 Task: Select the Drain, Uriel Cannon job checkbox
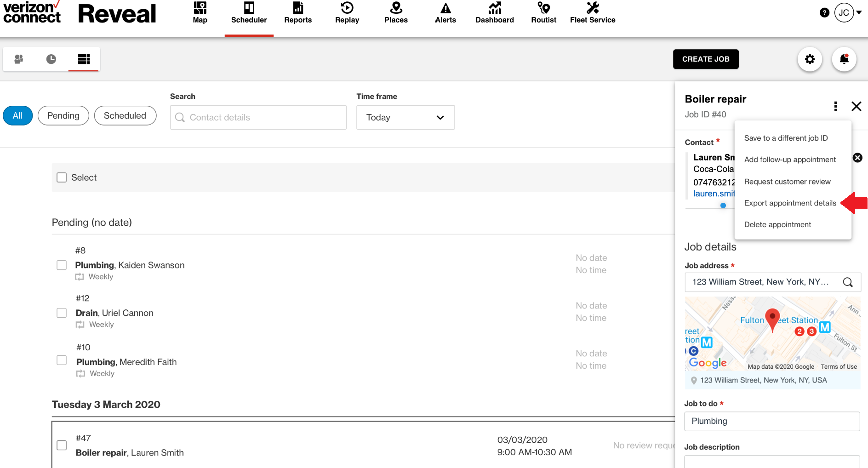point(62,313)
